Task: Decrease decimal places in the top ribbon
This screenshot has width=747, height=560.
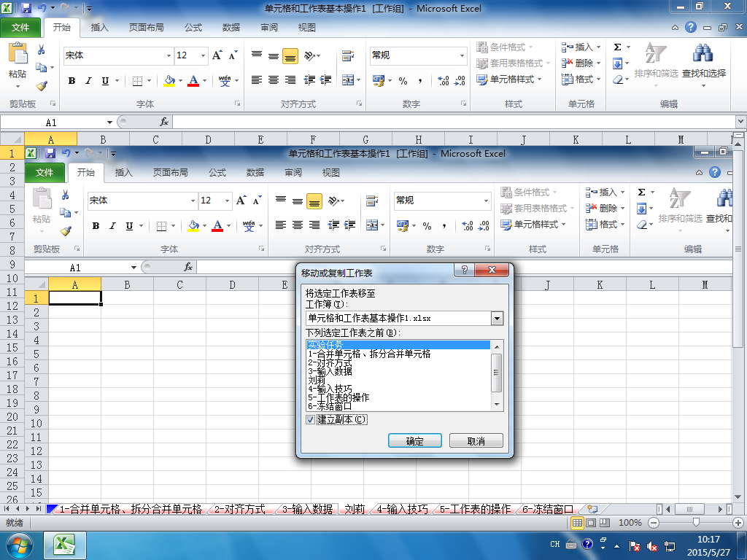Action: [x=460, y=81]
